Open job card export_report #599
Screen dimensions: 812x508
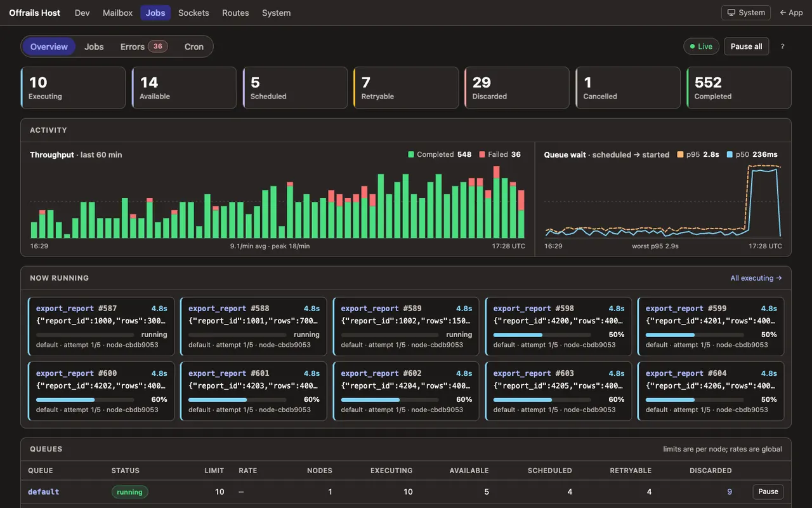click(710, 326)
